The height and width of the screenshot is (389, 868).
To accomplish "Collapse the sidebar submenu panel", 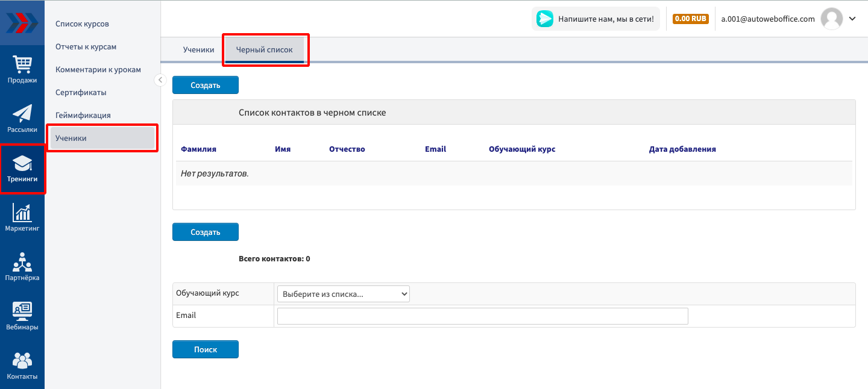I will (x=160, y=80).
